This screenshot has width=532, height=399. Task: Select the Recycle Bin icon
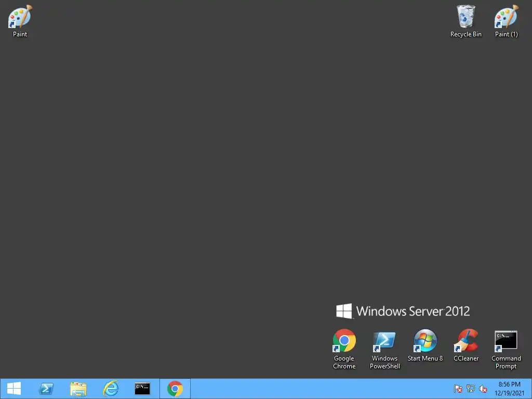click(466, 21)
